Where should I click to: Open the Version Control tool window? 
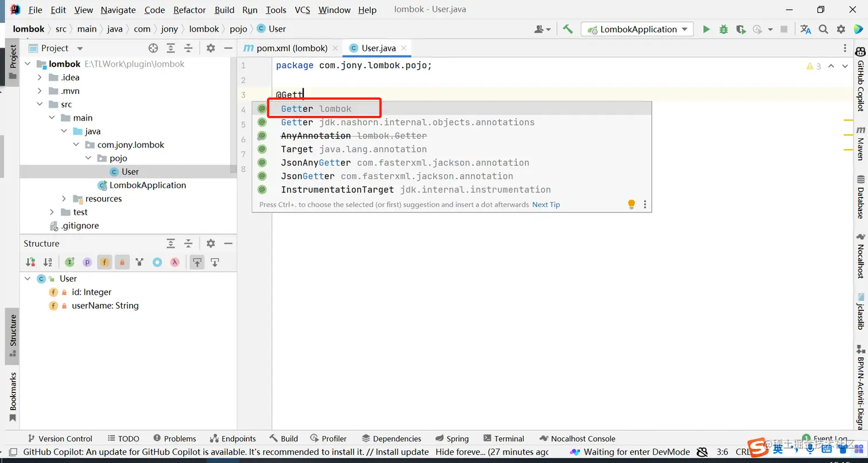pos(59,438)
